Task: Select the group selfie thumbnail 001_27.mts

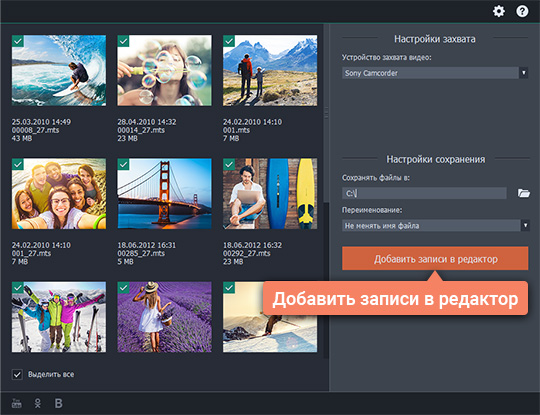Action: [59, 194]
